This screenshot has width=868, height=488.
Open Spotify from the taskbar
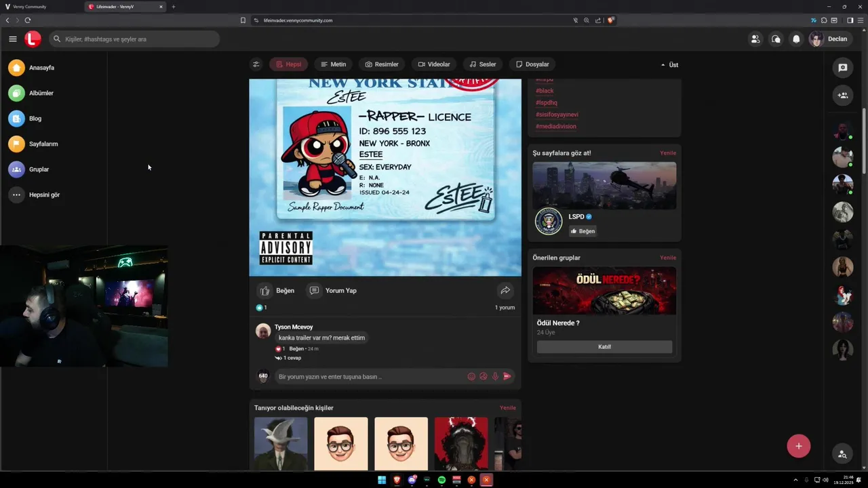pos(441,480)
